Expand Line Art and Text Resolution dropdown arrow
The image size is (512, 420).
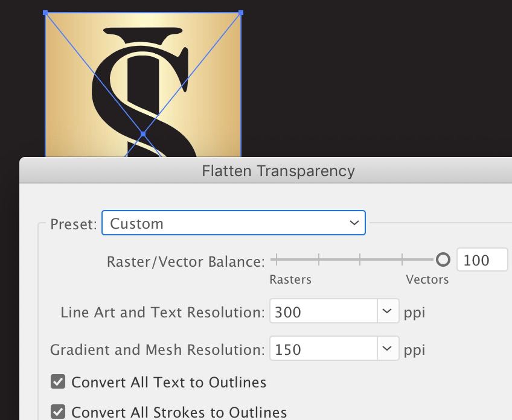point(387,313)
